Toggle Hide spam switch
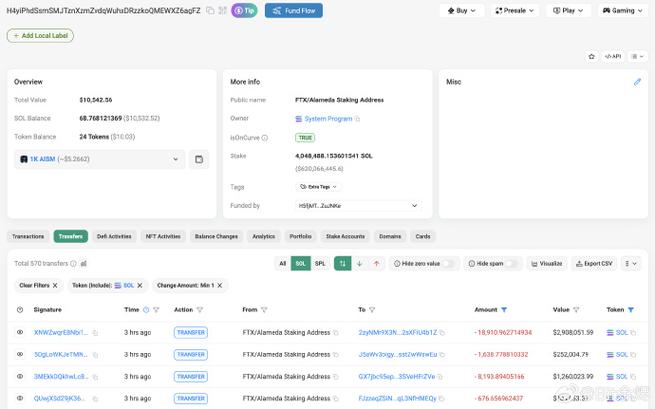This screenshot has width=655, height=409. pos(511,263)
